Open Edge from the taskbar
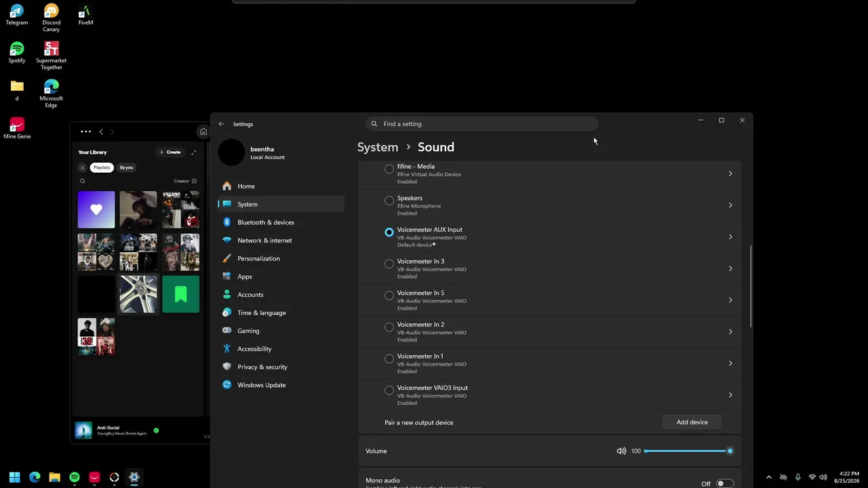Image resolution: width=868 pixels, height=488 pixels. (35, 477)
